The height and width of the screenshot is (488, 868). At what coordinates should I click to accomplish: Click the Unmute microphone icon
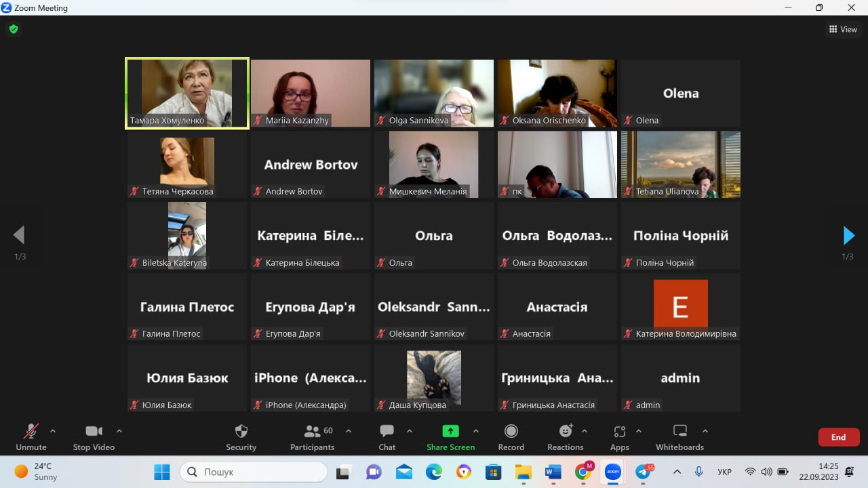(31, 432)
